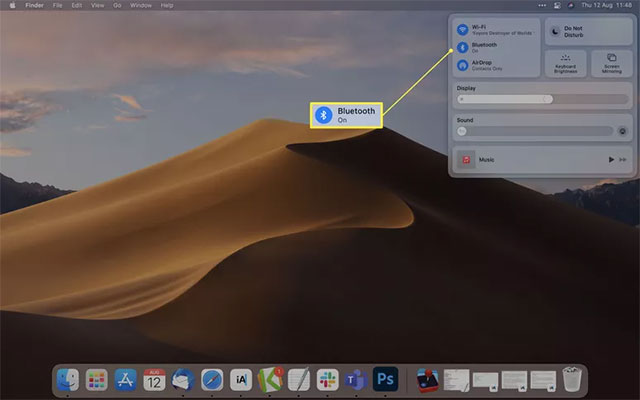The height and width of the screenshot is (400, 640).
Task: Enable Do Not Disturb
Action: click(556, 31)
